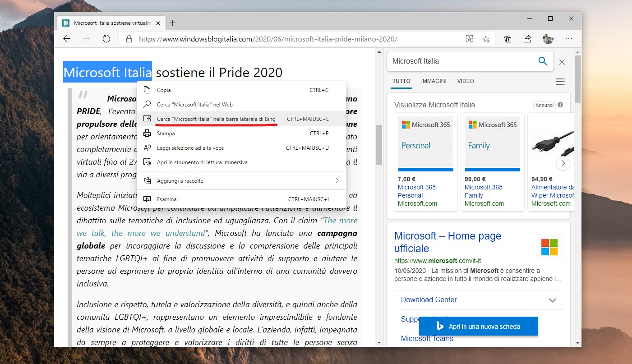Click the Share toolbar icon
The height and width of the screenshot is (364, 632).
[x=527, y=39]
